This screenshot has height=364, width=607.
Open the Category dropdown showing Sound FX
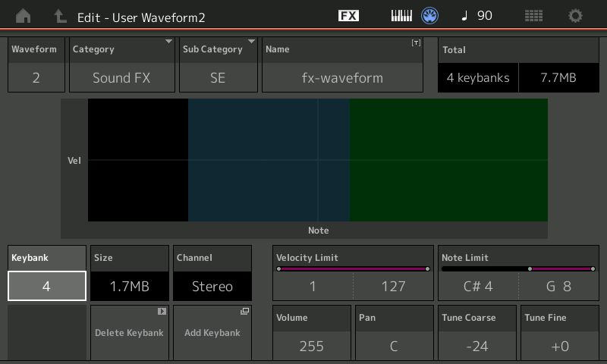[x=121, y=77]
